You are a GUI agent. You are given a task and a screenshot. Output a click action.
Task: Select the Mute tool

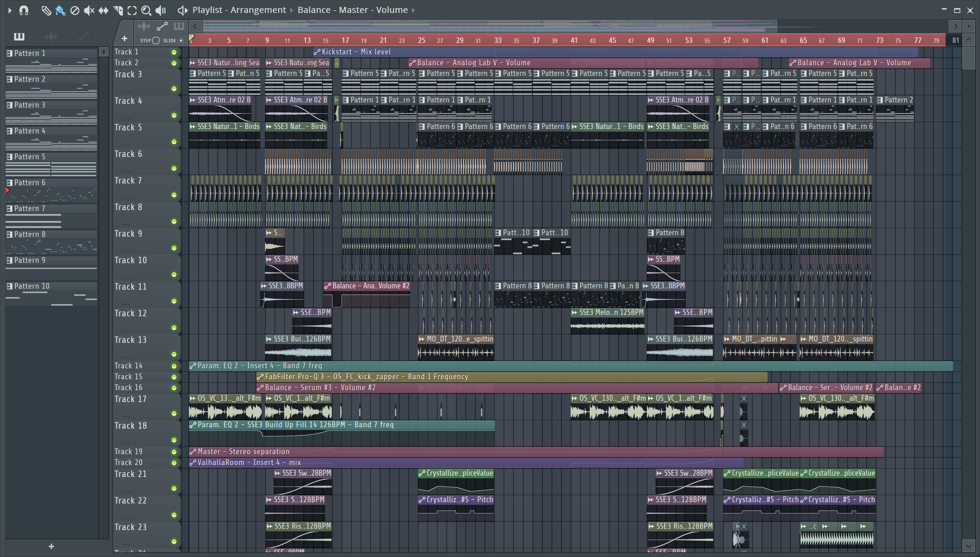89,10
